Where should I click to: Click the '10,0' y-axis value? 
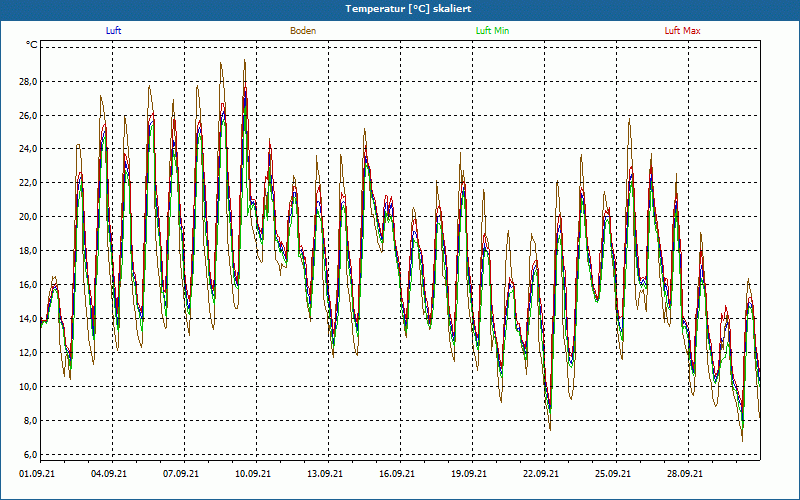(28, 387)
